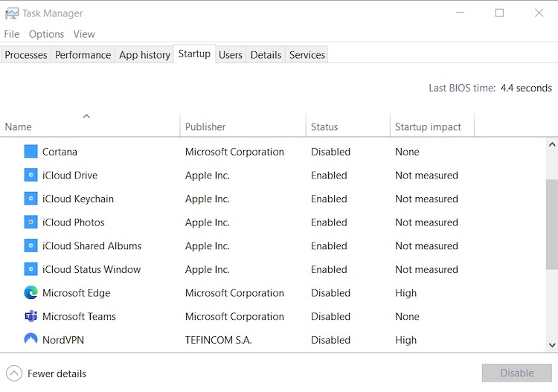Click Microsoft Corporation in the Cortana row

click(x=234, y=152)
